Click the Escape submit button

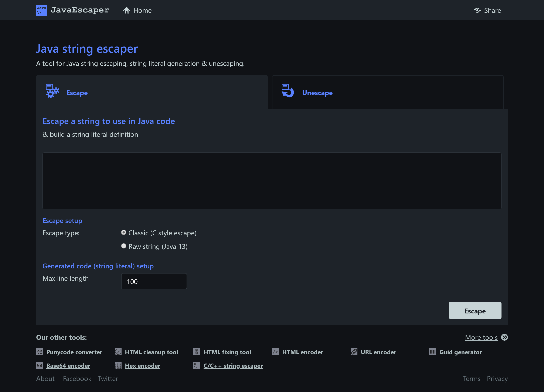point(475,310)
